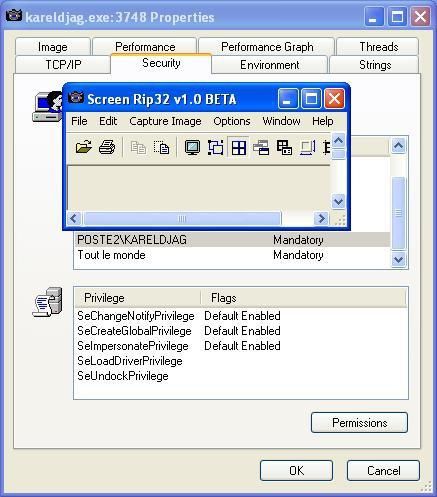Screen dimensions: 437x497
Task: Switch to the Performance Graph tab
Action: [267, 47]
